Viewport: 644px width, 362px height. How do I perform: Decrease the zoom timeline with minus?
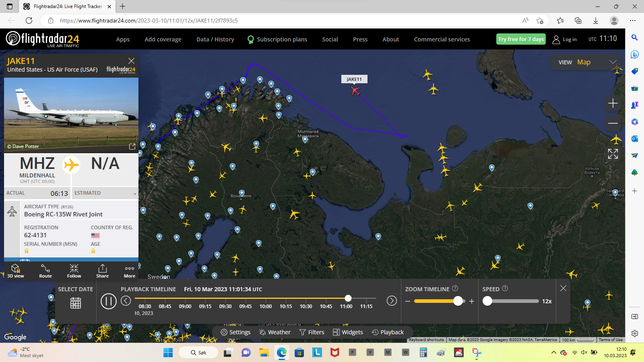pos(408,301)
